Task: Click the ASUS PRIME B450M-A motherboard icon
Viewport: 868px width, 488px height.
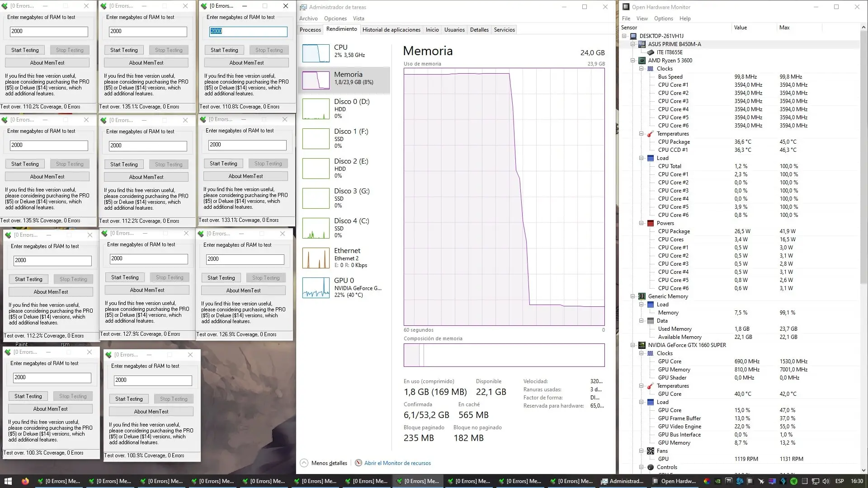Action: point(642,44)
